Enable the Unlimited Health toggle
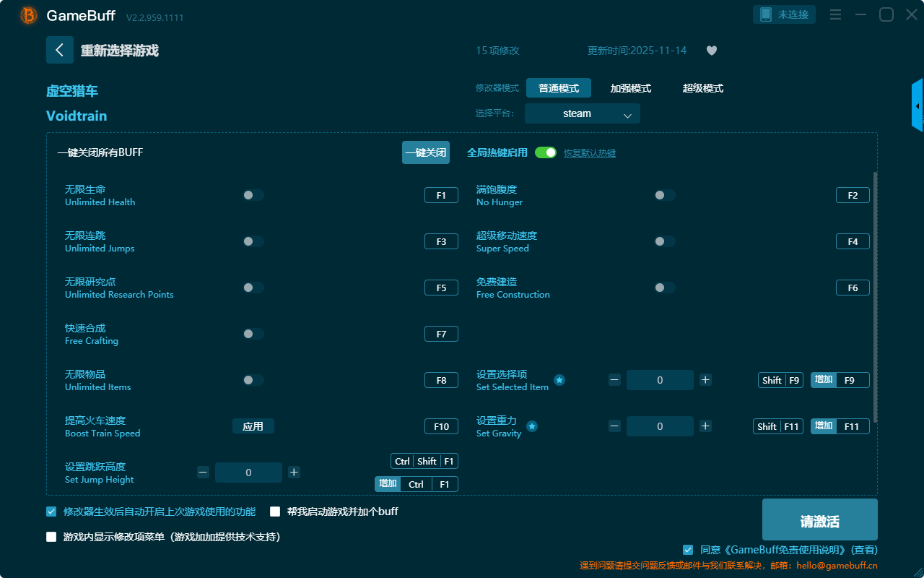Viewport: 924px width, 578px height. pos(253,195)
